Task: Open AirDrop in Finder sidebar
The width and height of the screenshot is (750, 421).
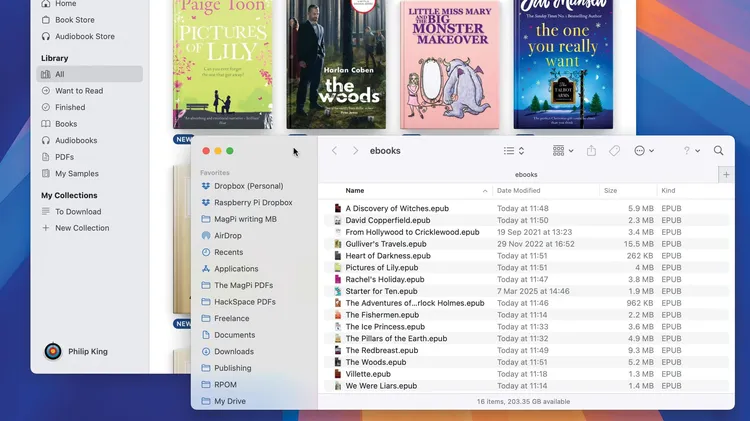Action: [221, 236]
